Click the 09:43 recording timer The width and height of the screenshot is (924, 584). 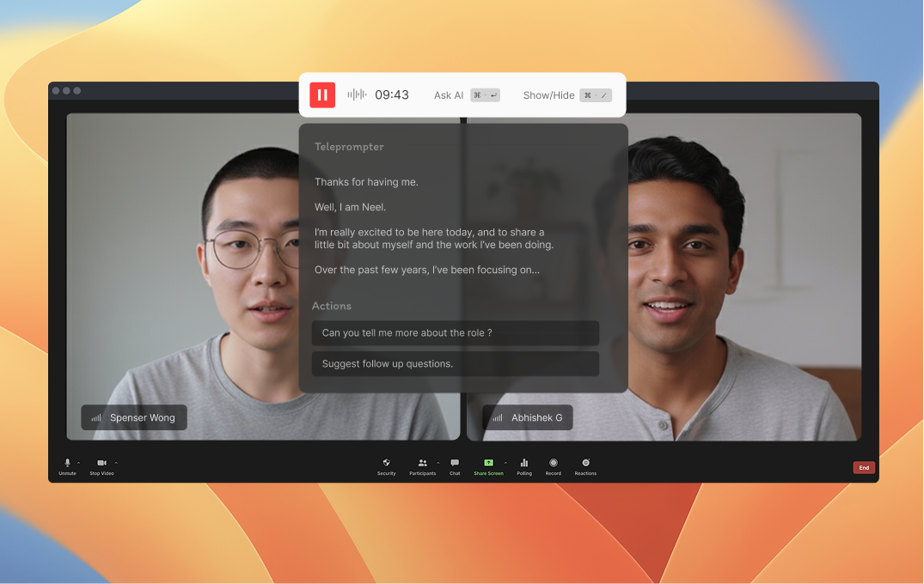[x=392, y=94]
